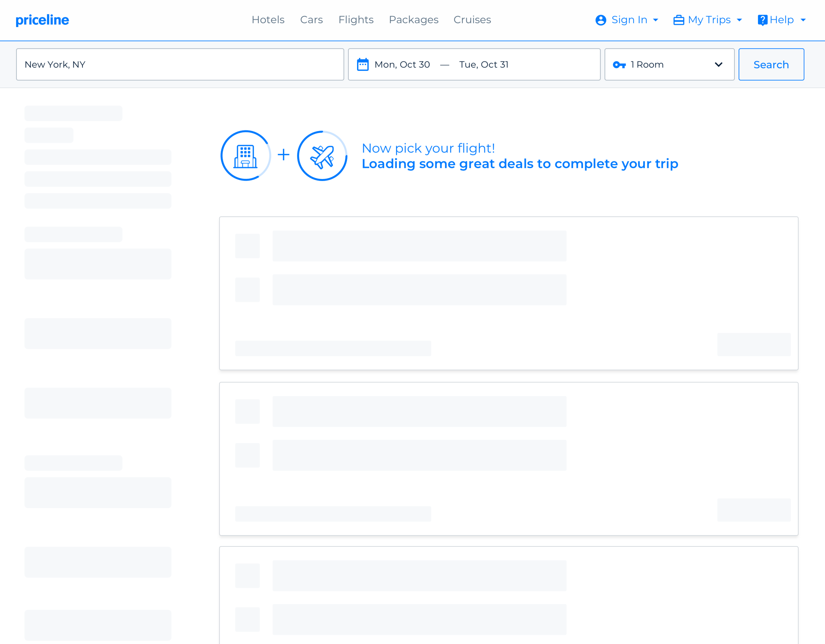Select the Tue, Oct 31 checkout date
The height and width of the screenshot is (644, 825).
[483, 65]
